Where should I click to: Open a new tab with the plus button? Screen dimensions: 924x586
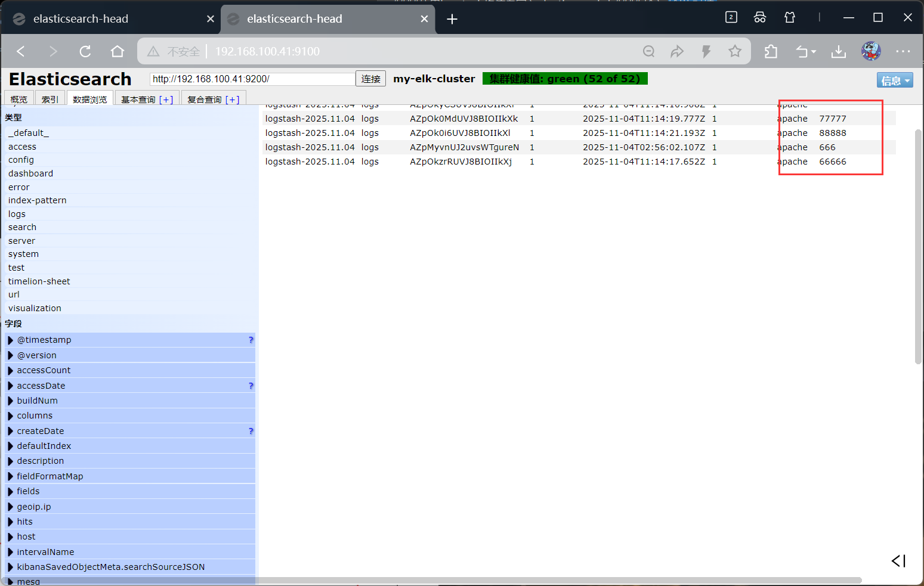pos(452,19)
